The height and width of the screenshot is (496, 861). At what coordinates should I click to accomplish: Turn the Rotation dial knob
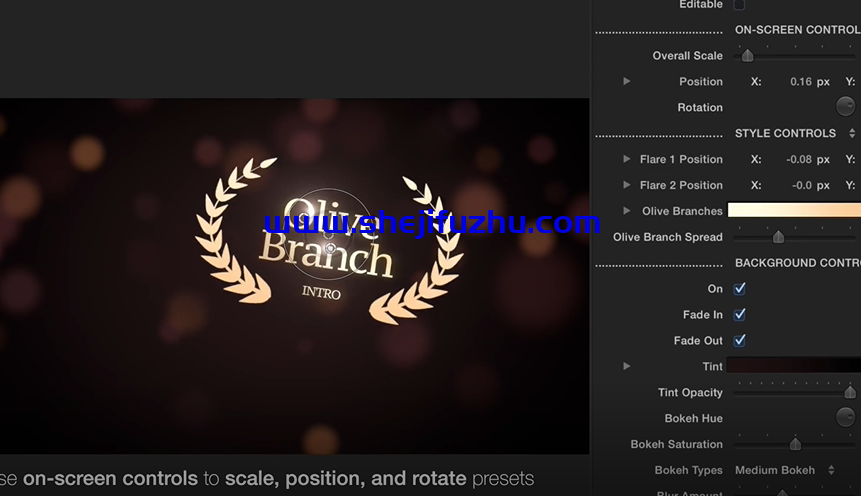point(846,106)
